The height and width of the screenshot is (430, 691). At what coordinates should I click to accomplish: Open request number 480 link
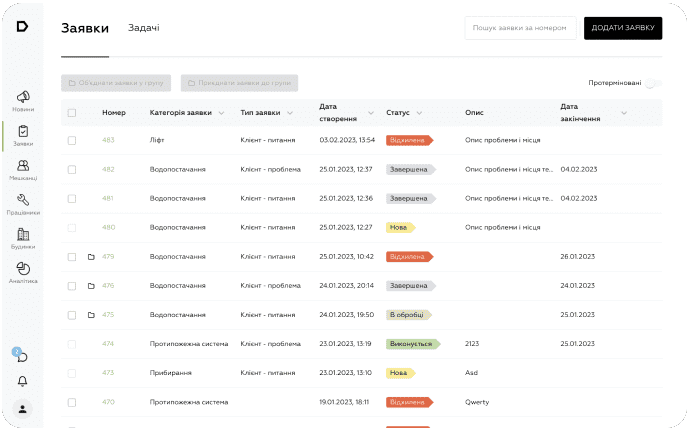108,227
